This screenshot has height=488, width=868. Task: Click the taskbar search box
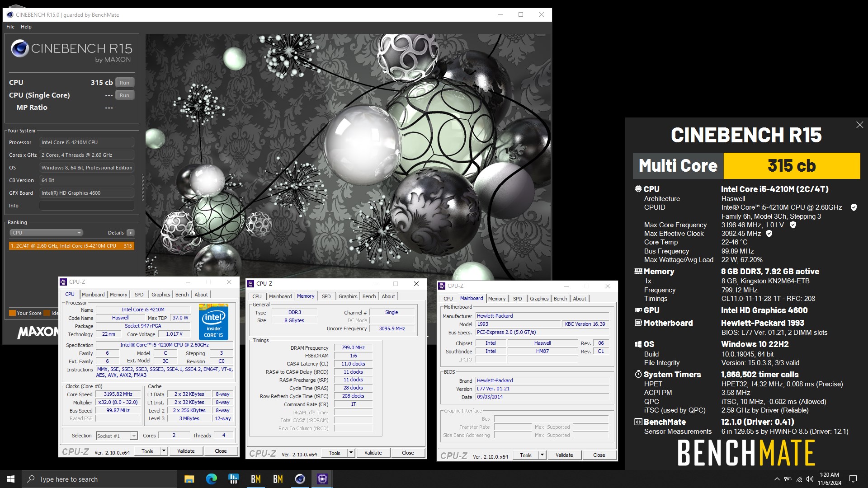click(99, 479)
